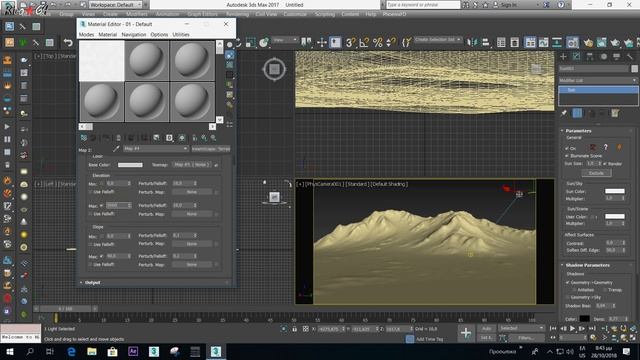Open the Motion command panel tab
The width and height of the screenshot is (640, 360).
603,57
